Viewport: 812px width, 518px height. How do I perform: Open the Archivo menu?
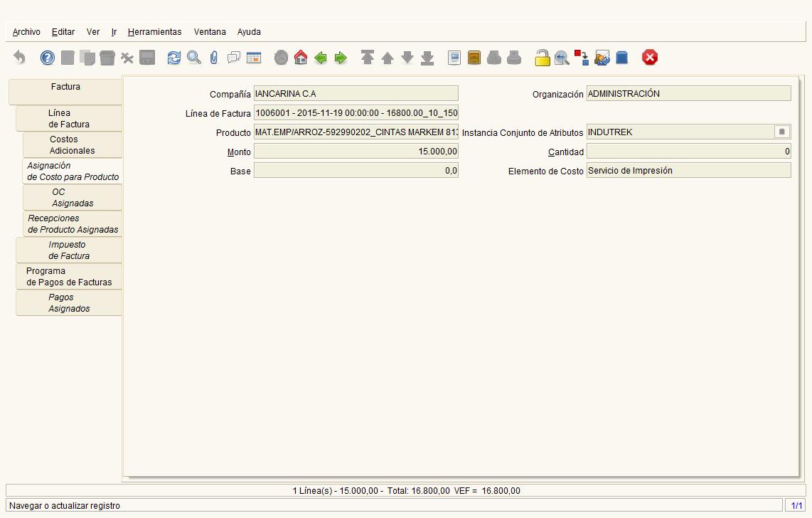click(x=26, y=31)
